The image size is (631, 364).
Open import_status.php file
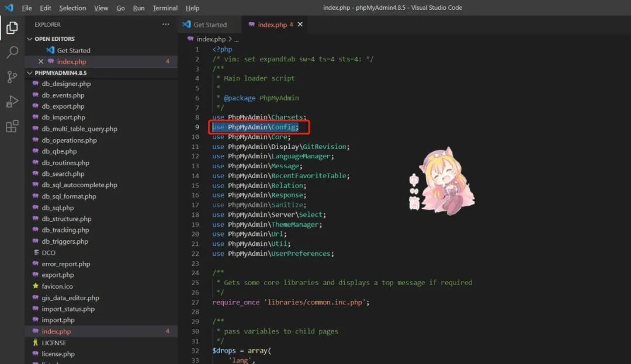[x=68, y=309]
